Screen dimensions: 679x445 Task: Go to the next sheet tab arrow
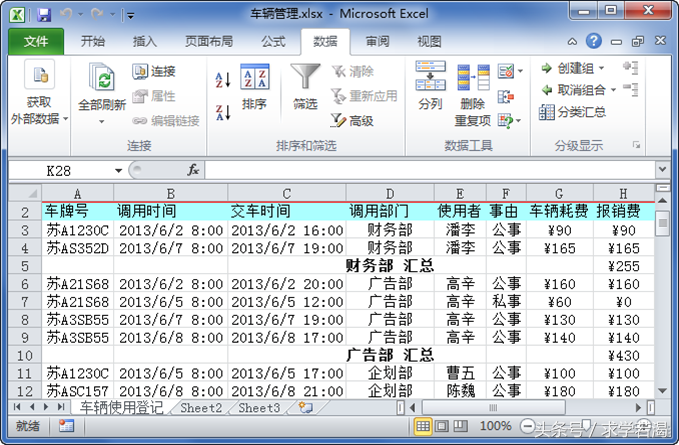pos(46,407)
